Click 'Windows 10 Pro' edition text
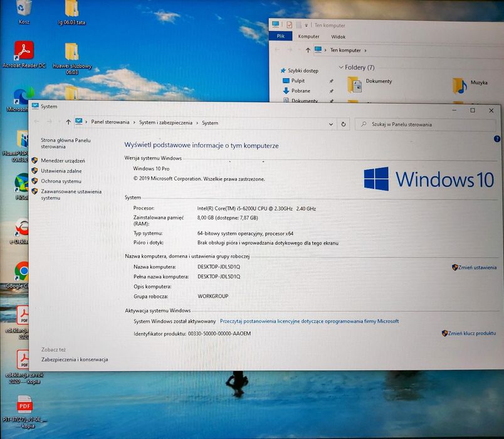Image resolution: width=504 pixels, height=439 pixels. (151, 169)
